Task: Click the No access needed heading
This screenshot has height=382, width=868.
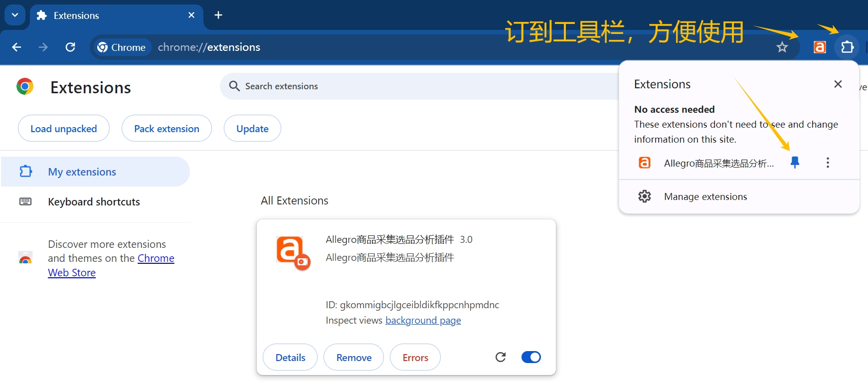Action: pyautogui.click(x=674, y=109)
